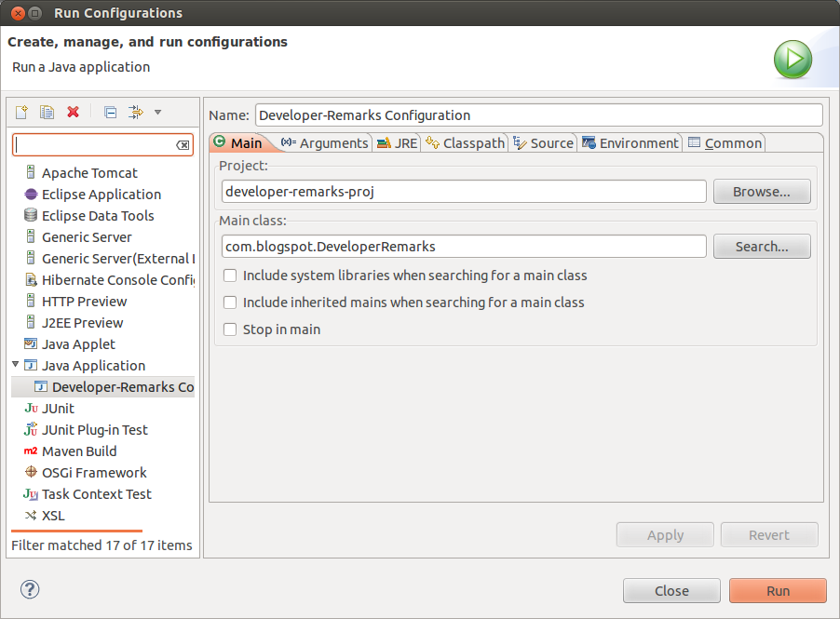Switch to the Arguments tab
Image resolution: width=840 pixels, height=619 pixels.
point(324,143)
